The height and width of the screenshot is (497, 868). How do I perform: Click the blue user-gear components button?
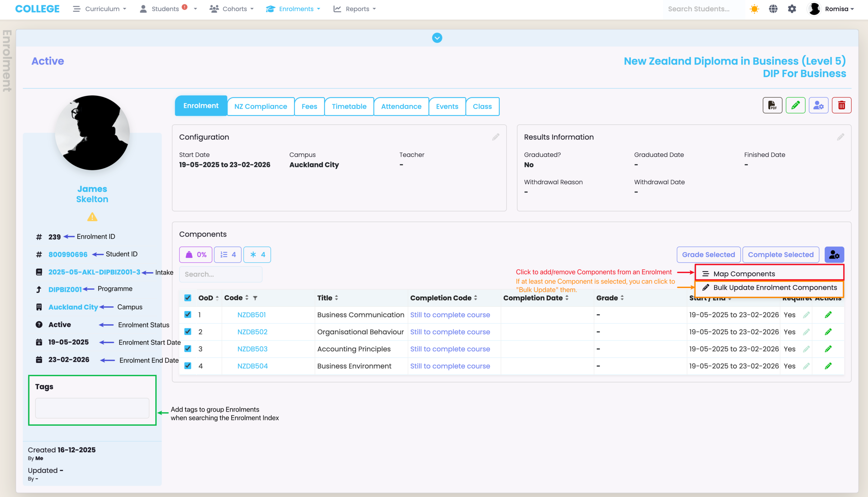[x=834, y=255]
